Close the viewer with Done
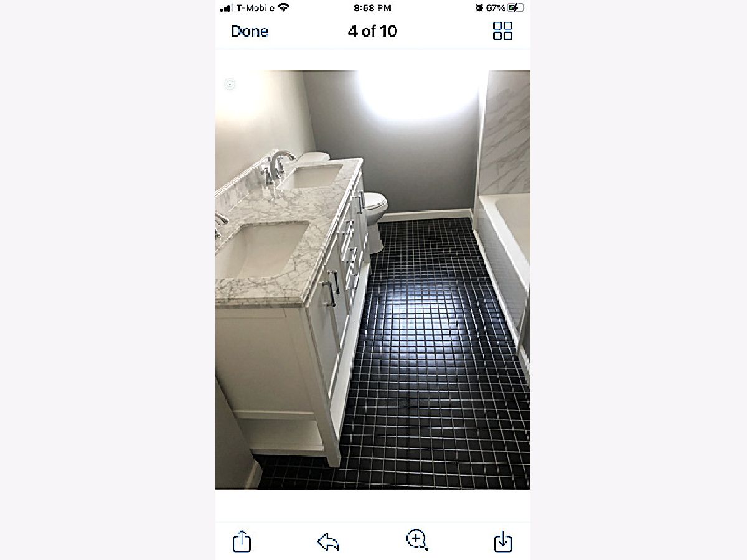Viewport: 747px width, 560px height. tap(250, 31)
